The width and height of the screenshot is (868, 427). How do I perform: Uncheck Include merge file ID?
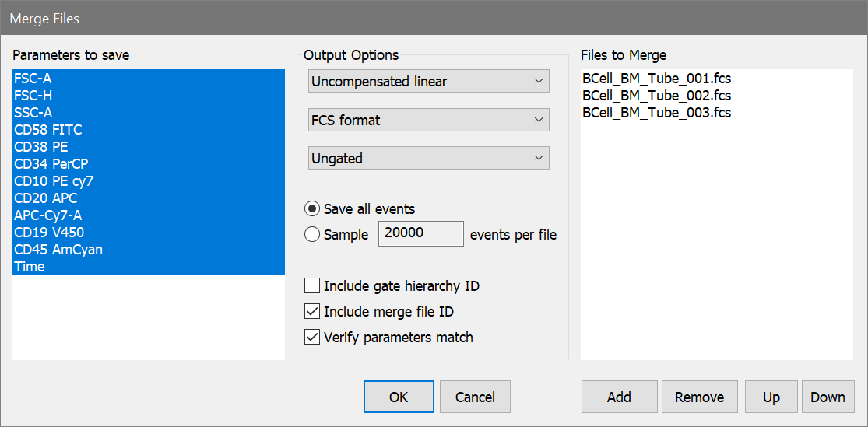[x=312, y=312]
